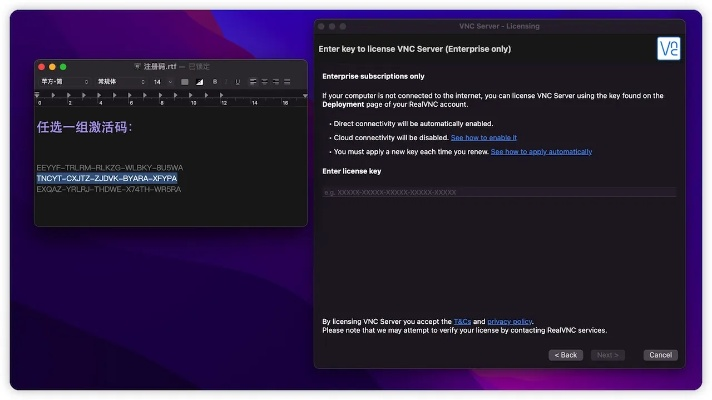This screenshot has width=712, height=400.
Task: Center align text in TextEdit
Action: [264, 82]
